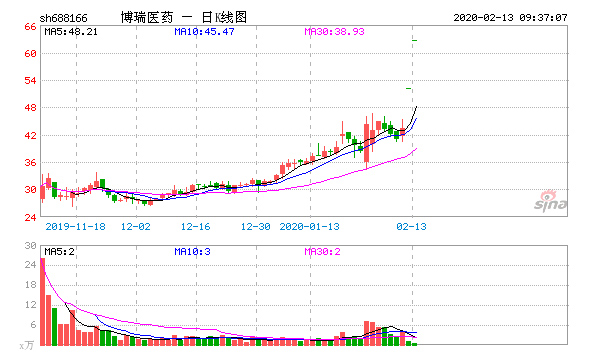Click the 12-16 date label
Image resolution: width=589 pixels, height=361 pixels.
[x=196, y=227]
